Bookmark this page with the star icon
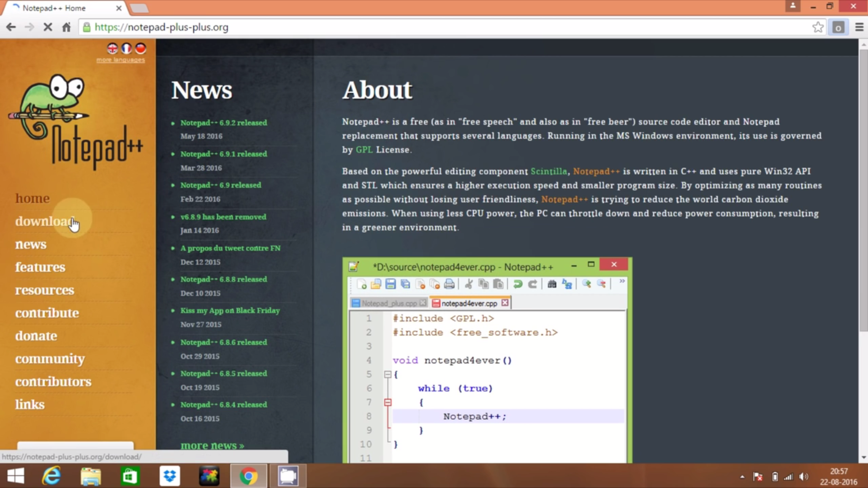 [818, 27]
